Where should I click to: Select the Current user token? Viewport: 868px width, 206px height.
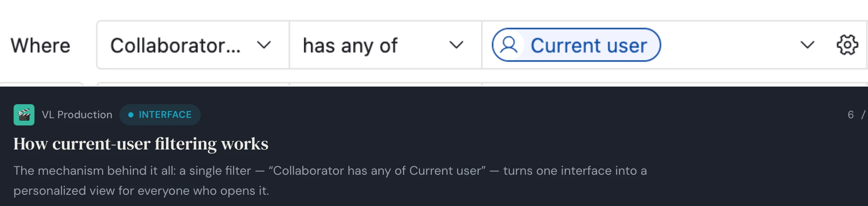click(576, 45)
